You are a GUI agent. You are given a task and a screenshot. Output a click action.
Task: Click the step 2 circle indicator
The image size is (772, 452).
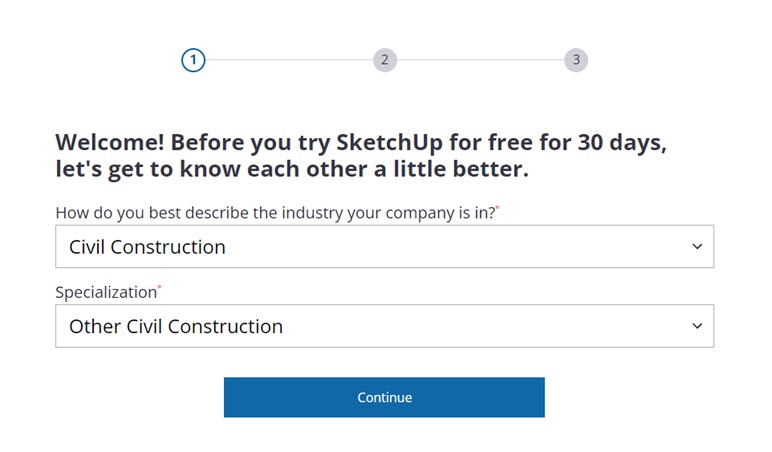pos(384,60)
